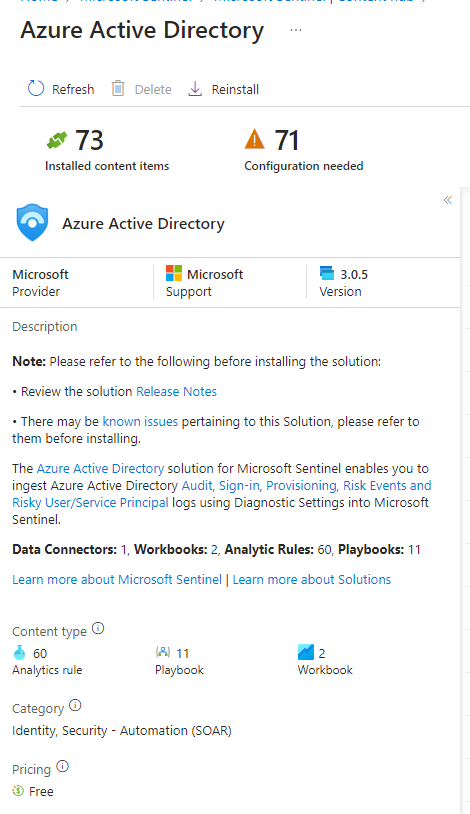This screenshot has width=470, height=814.
Task: Follow the Azure Active Directory description link
Action: click(100, 468)
